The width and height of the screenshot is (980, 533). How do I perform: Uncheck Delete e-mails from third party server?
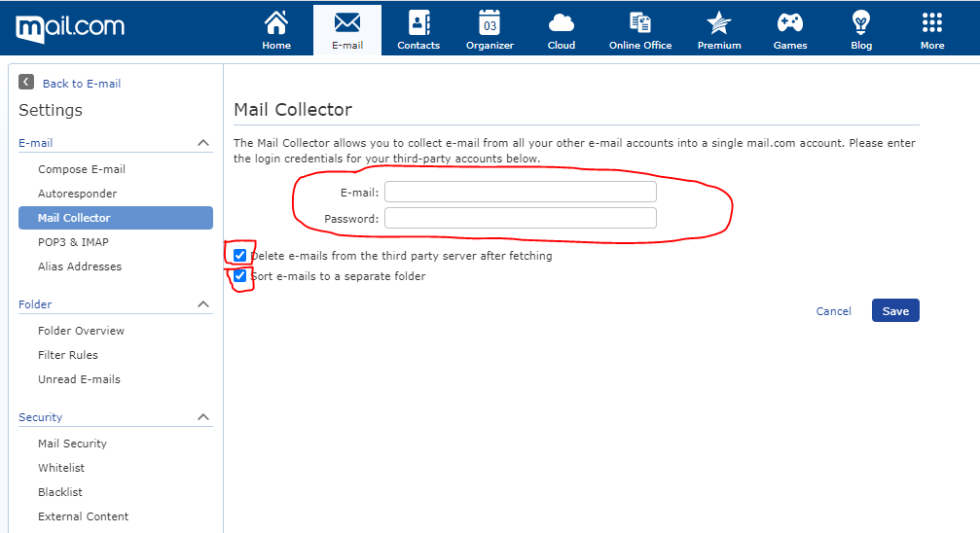coord(240,255)
